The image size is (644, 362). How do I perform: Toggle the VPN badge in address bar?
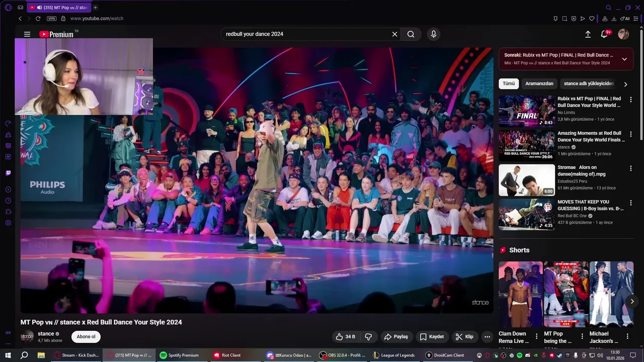click(x=51, y=19)
